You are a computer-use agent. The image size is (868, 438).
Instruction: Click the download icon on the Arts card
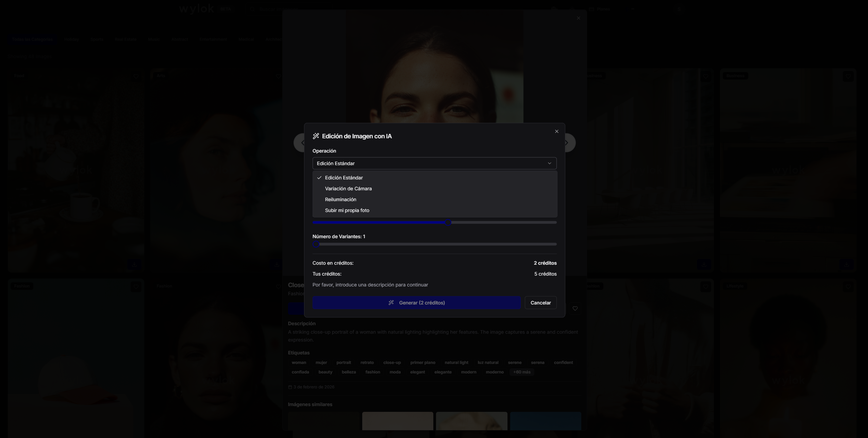[278, 264]
